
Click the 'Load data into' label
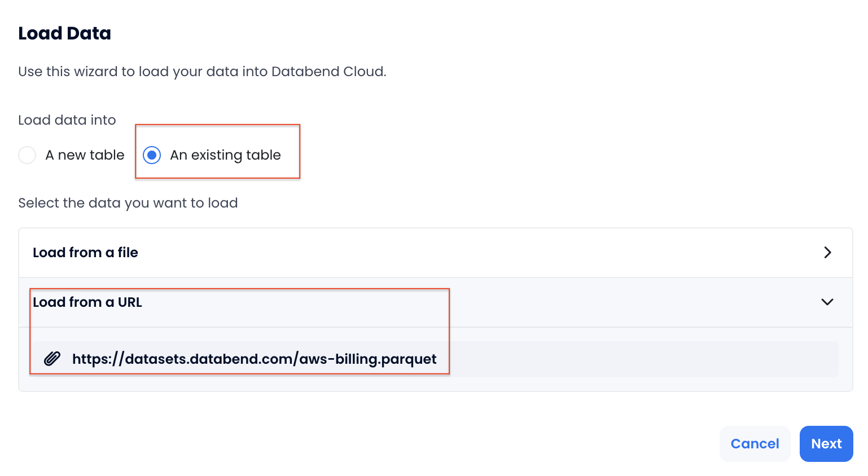(x=67, y=120)
